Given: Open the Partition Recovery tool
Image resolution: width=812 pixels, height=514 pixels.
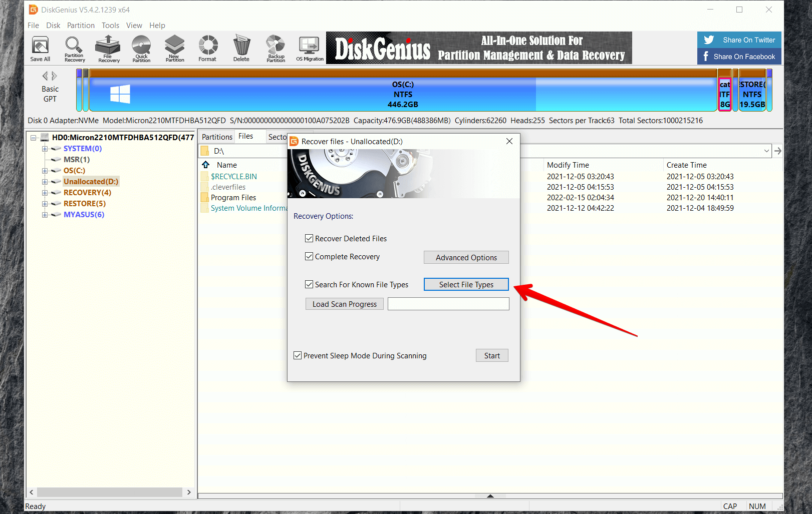Looking at the screenshot, I should click(x=74, y=49).
